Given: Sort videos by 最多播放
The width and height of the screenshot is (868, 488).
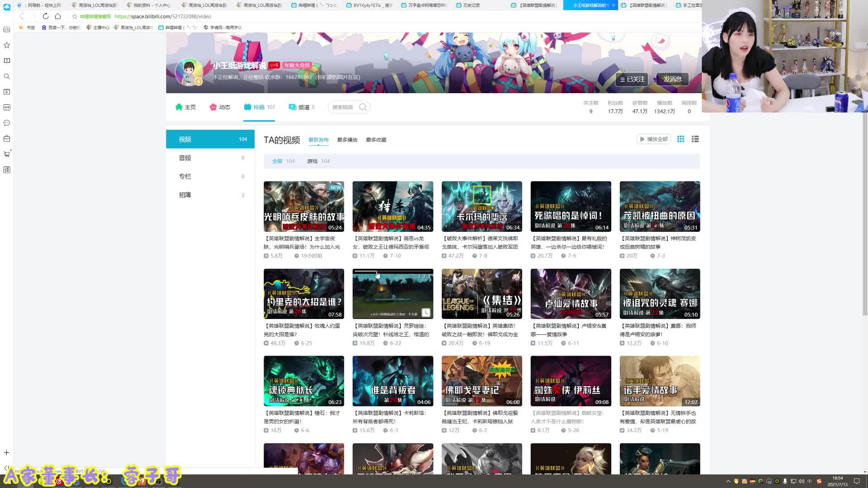Looking at the screenshot, I should [x=347, y=140].
